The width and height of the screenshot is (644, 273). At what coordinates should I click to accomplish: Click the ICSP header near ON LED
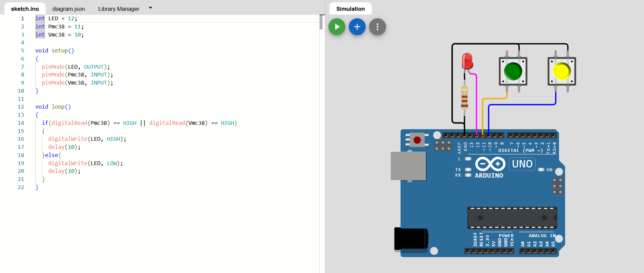(558, 186)
